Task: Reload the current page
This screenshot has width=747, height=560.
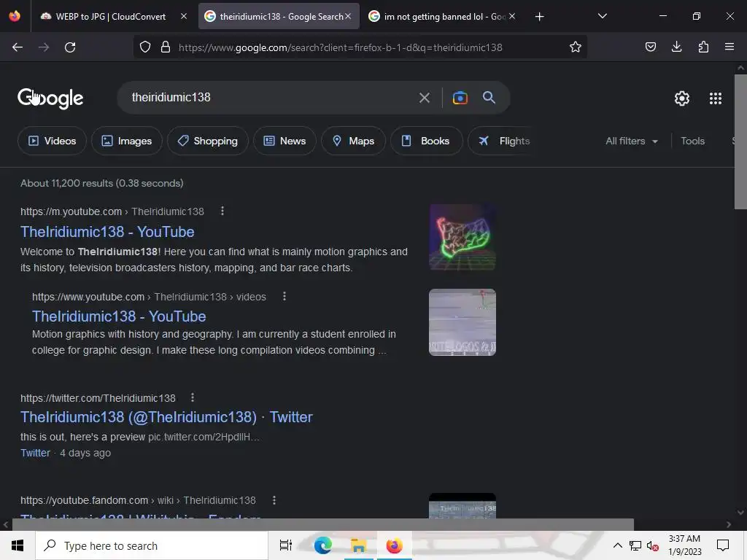Action: click(x=70, y=47)
